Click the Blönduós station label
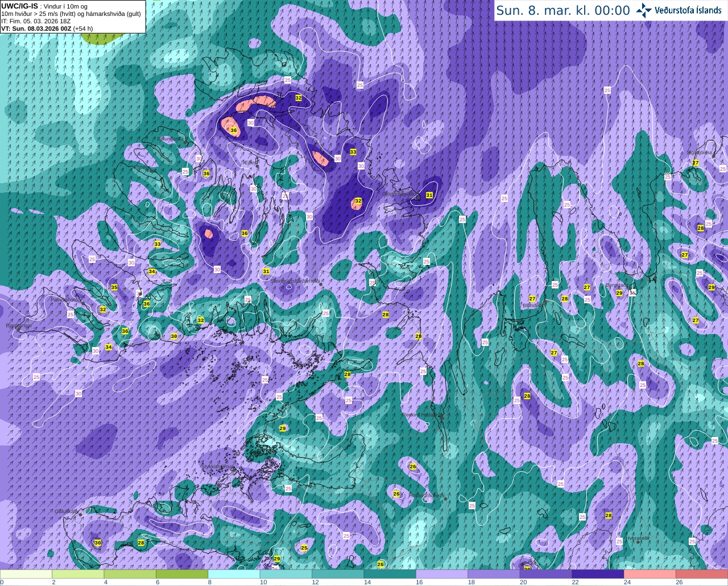The height and width of the screenshot is (586, 728). tap(533, 306)
